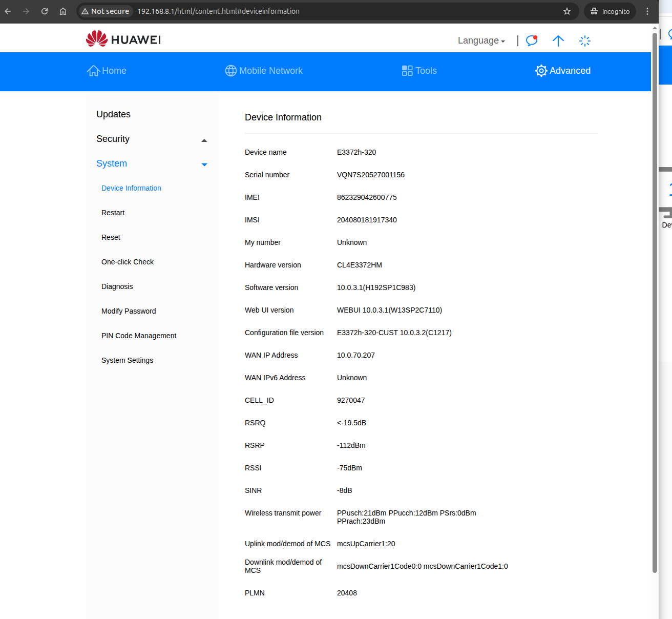Select Restart in the sidebar
Viewport: 672px width, 619px height.
tap(113, 213)
